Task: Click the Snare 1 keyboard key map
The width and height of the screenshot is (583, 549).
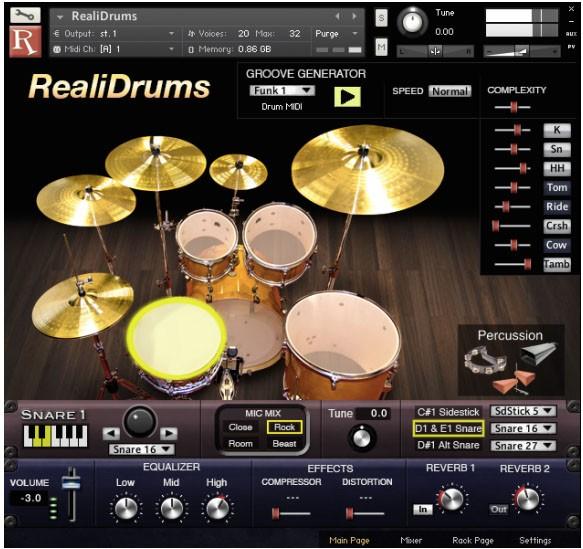Action: [55, 436]
